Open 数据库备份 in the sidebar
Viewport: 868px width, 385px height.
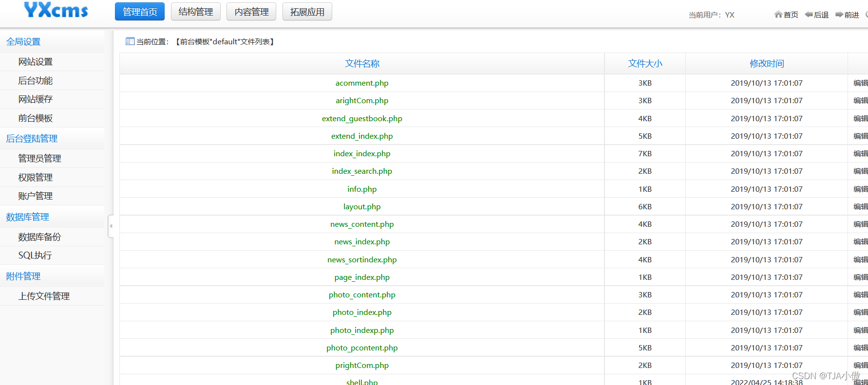click(39, 237)
